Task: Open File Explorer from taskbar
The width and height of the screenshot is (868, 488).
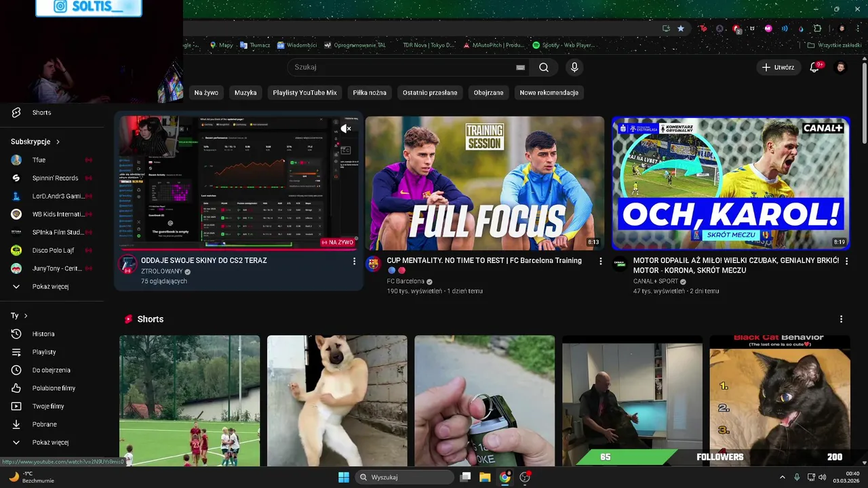Action: point(485,477)
